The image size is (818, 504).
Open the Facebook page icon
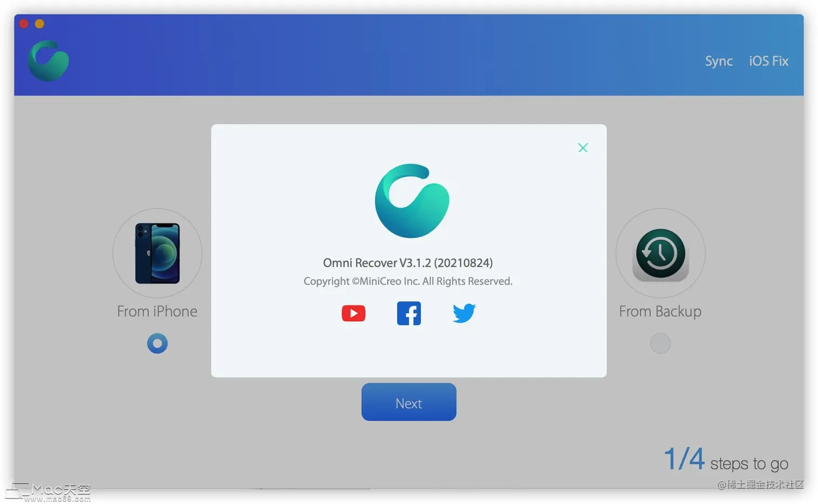[409, 314]
